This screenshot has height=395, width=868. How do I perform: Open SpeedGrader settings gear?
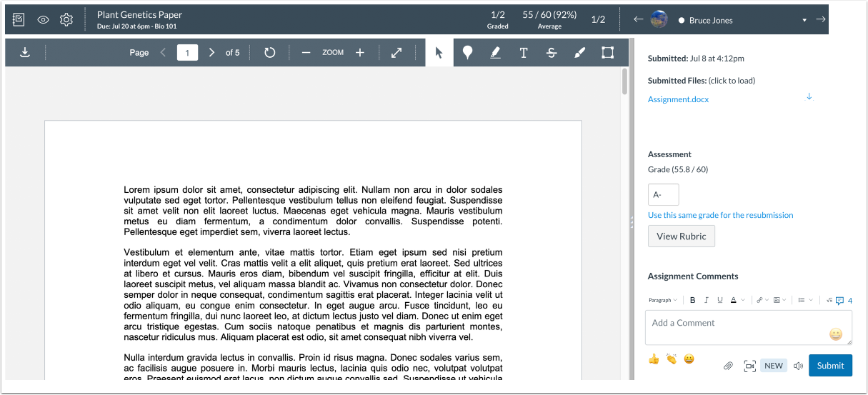[x=66, y=20]
